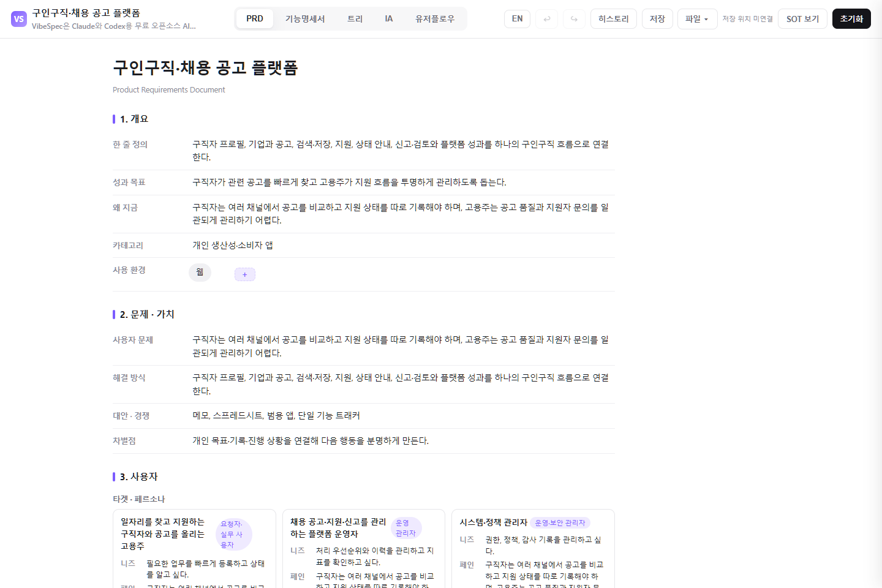Viewport: 882px width, 588px height.
Task: Click the VibeSpec subtitle under the project name
Action: click(114, 26)
